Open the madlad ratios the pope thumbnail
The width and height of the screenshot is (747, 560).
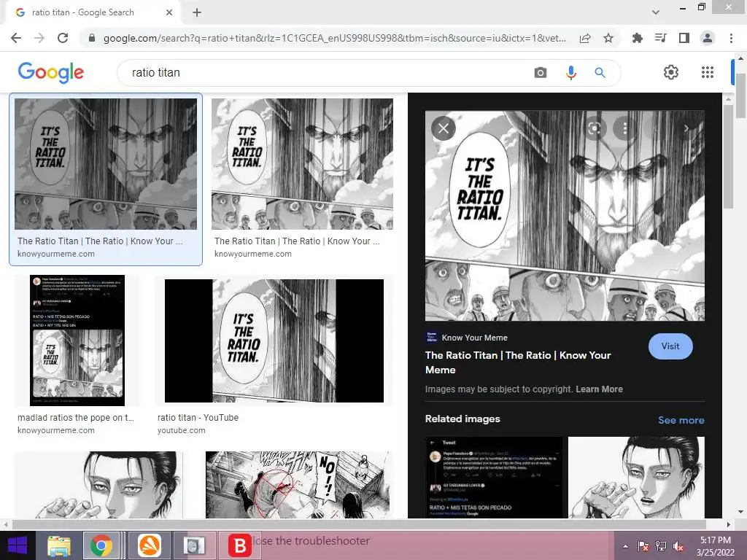pyautogui.click(x=77, y=341)
